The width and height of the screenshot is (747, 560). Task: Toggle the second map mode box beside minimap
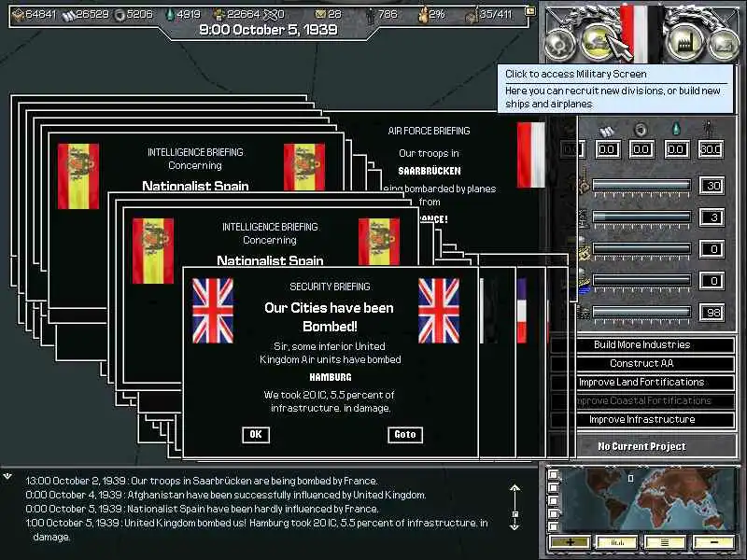click(x=553, y=487)
